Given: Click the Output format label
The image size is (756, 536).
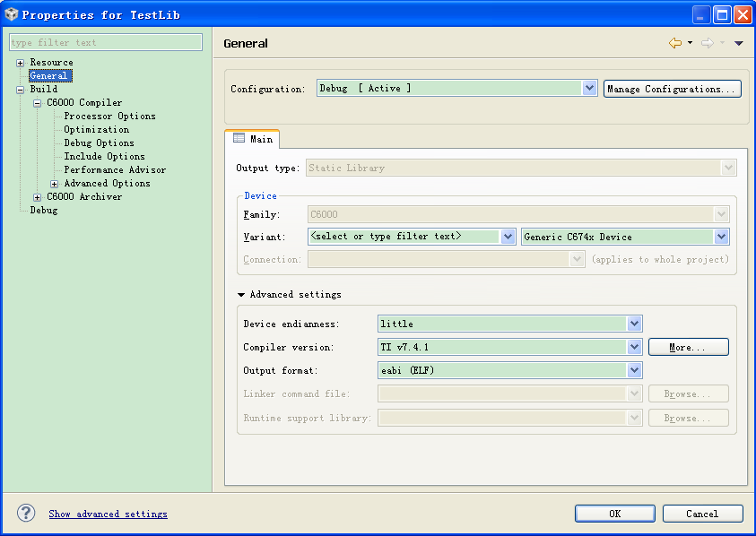Looking at the screenshot, I should coord(281,370).
